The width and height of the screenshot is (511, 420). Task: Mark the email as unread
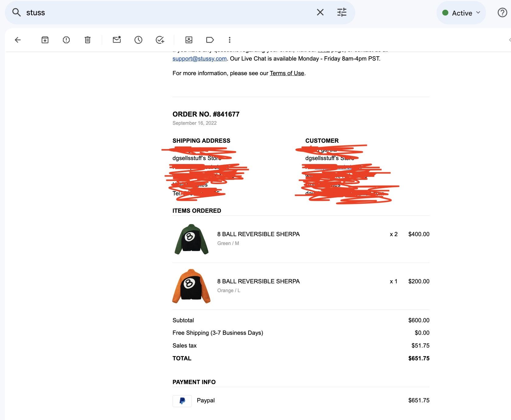point(117,40)
